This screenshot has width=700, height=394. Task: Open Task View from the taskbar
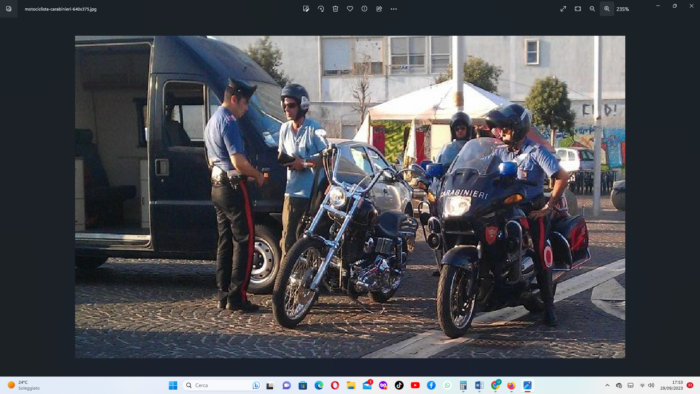pos(270,386)
